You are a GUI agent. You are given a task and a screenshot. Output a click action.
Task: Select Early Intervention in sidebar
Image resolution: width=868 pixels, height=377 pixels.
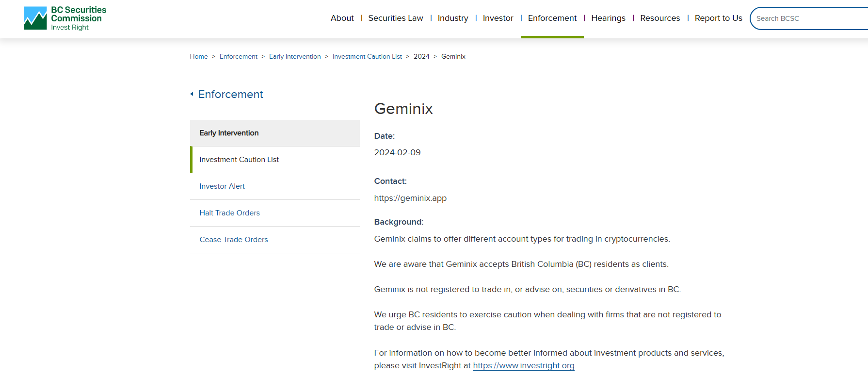275,133
